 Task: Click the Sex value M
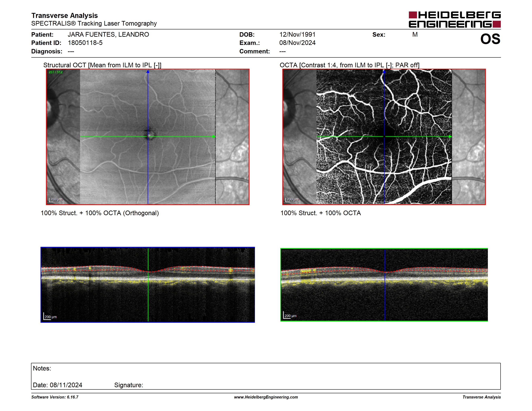pyautogui.click(x=415, y=35)
